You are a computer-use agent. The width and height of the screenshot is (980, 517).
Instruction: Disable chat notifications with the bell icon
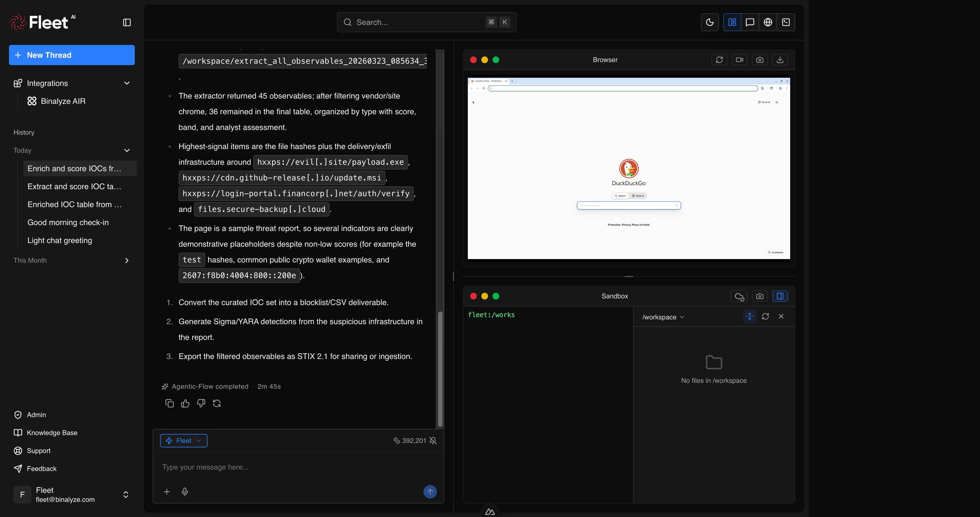click(433, 441)
